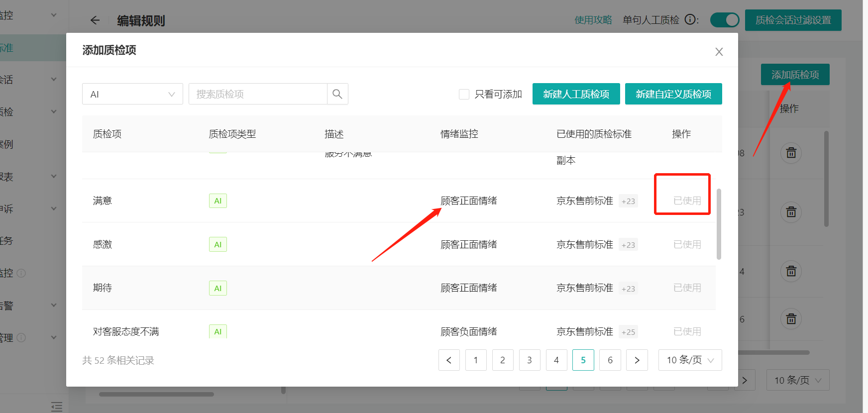This screenshot has height=413, width=868.
Task: Expand the +25 standards tag in 对客服态度不满 row
Action: pos(628,332)
